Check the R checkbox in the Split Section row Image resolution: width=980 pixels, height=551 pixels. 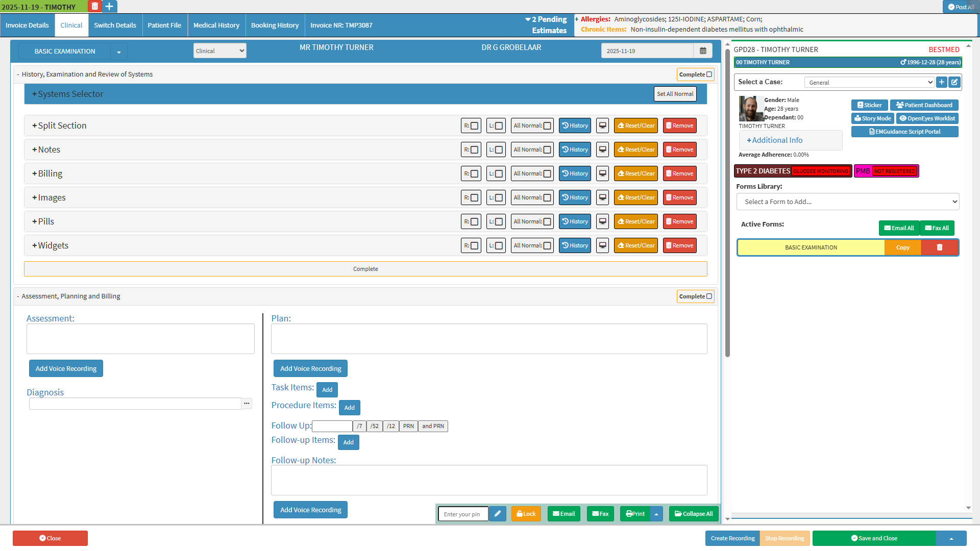click(474, 126)
